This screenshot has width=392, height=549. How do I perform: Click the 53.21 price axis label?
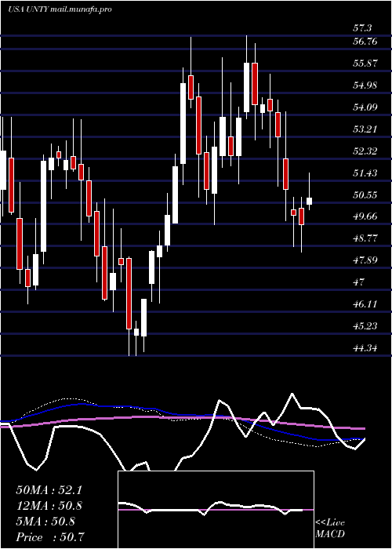pos(365,129)
